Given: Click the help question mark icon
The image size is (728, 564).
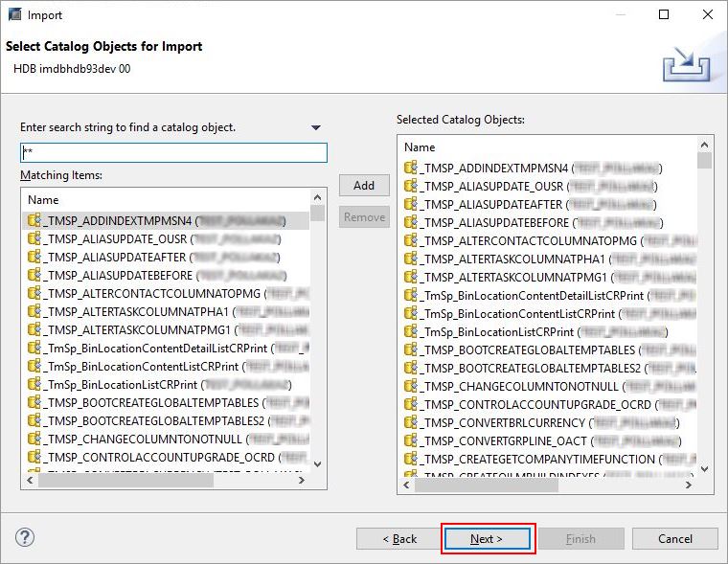Looking at the screenshot, I should coord(26,538).
